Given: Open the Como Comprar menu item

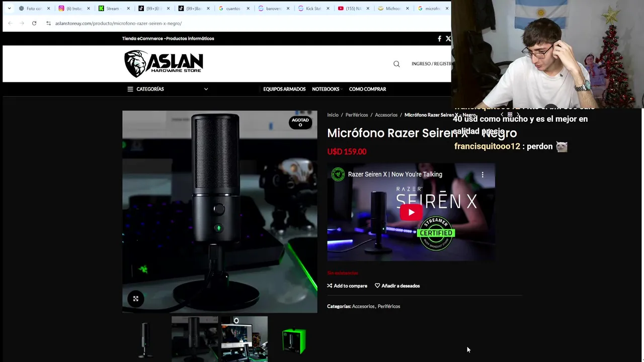Looking at the screenshot, I should tap(367, 89).
